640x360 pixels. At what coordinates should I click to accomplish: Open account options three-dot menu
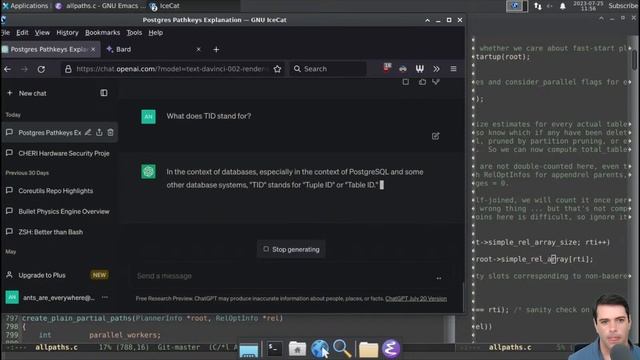[x=105, y=298]
